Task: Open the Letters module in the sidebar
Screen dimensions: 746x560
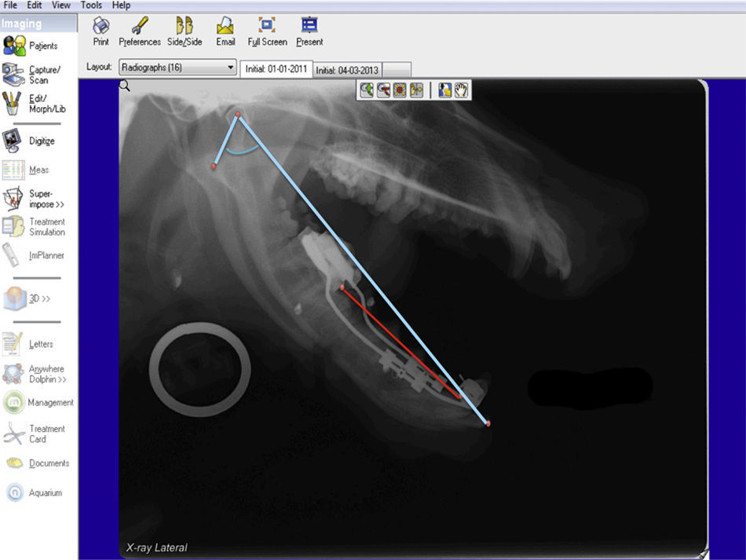Action: [30, 344]
